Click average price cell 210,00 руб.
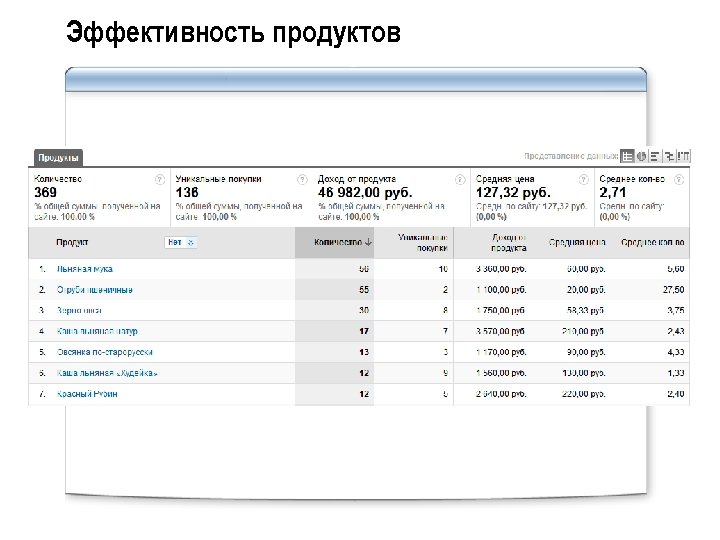 point(582,331)
